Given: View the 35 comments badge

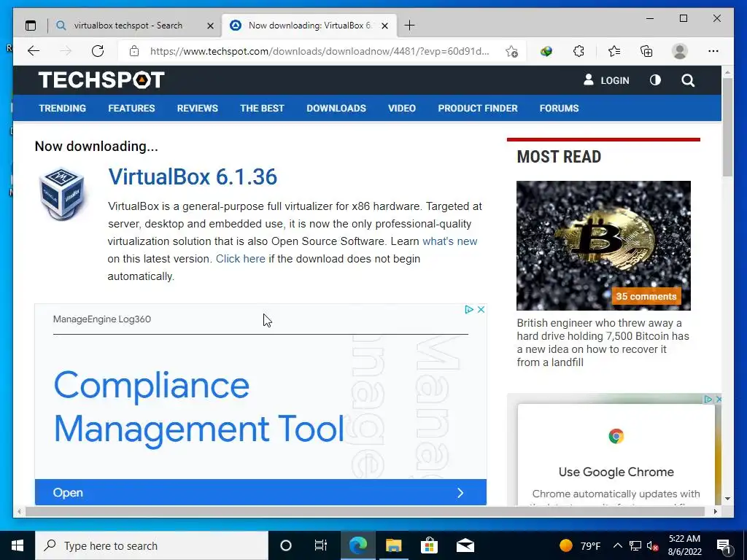Looking at the screenshot, I should coord(646,296).
